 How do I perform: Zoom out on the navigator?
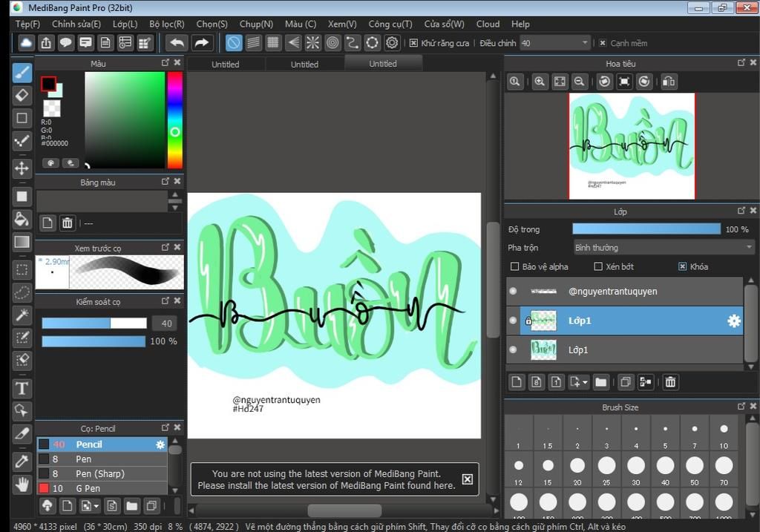pos(579,82)
